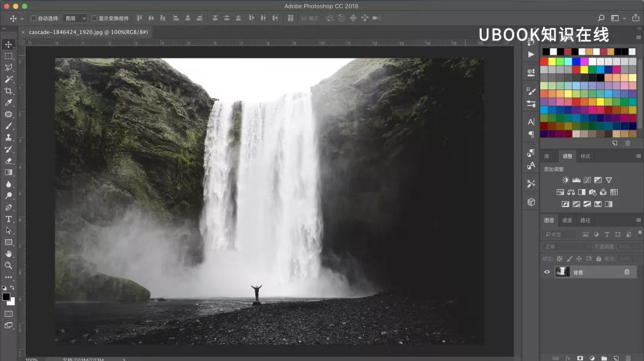Image resolution: width=644 pixels, height=361 pixels.
Task: Open the layer filter type dropdown
Action: point(559,235)
